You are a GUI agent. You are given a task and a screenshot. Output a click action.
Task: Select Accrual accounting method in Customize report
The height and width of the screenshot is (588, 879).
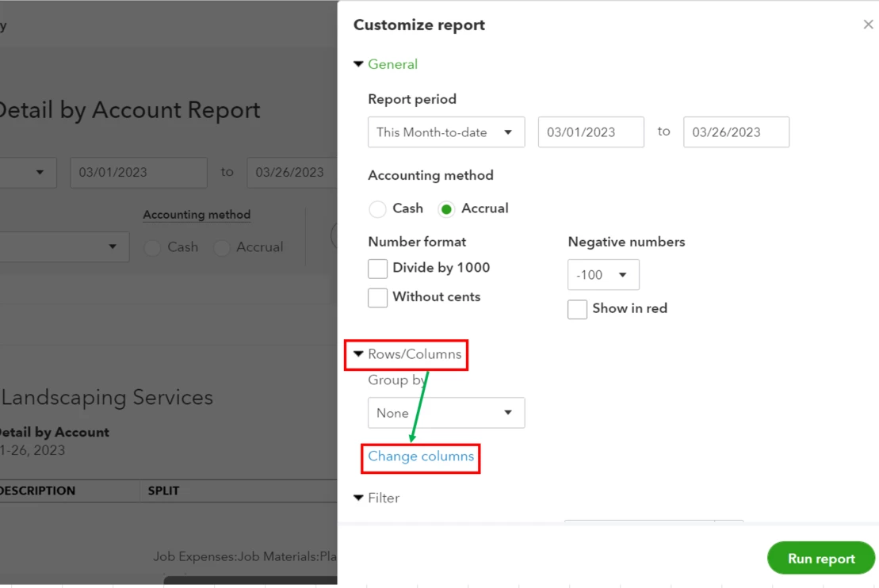click(x=446, y=209)
